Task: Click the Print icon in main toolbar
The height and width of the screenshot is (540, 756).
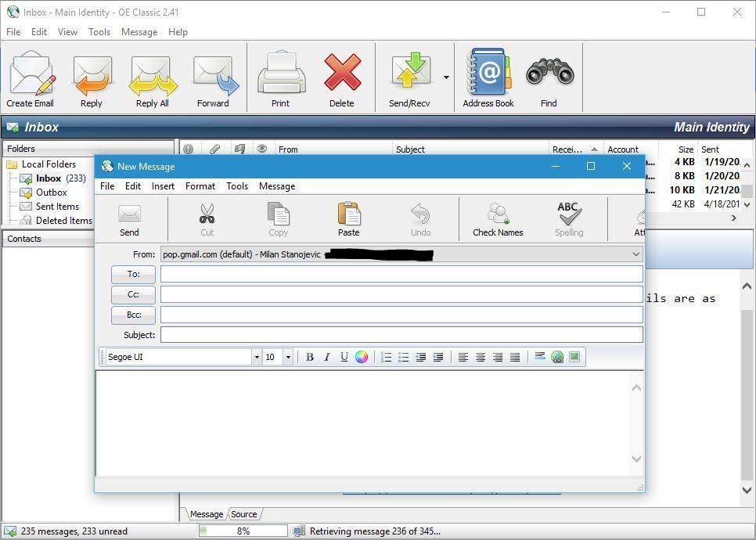Action: [x=282, y=74]
